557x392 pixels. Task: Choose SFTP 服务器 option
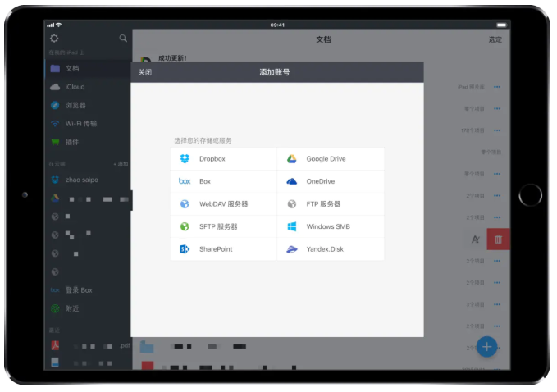point(217,226)
